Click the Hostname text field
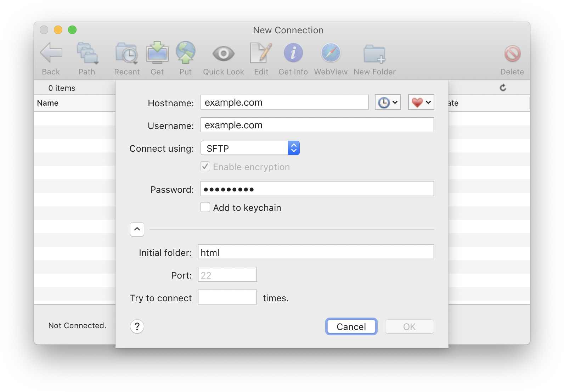The width and height of the screenshot is (564, 392). coord(284,102)
